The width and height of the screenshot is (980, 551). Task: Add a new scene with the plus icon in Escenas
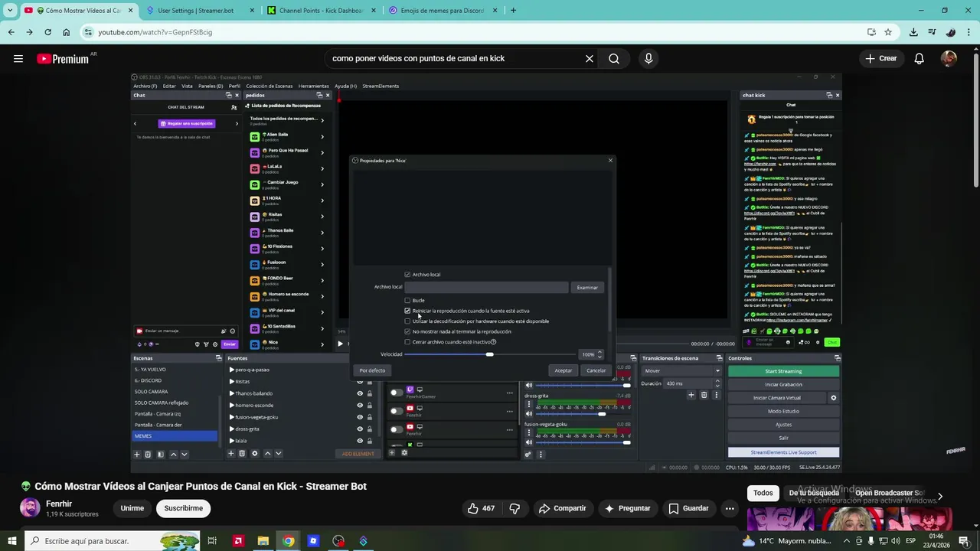pyautogui.click(x=137, y=454)
